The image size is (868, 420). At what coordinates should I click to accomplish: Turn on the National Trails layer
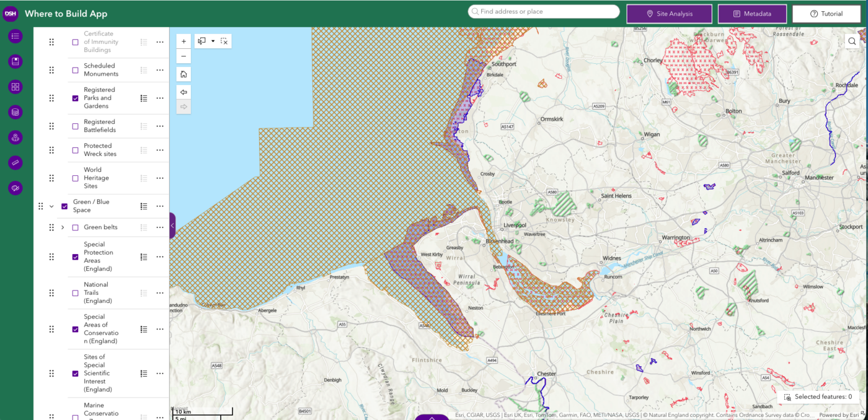[76, 293]
